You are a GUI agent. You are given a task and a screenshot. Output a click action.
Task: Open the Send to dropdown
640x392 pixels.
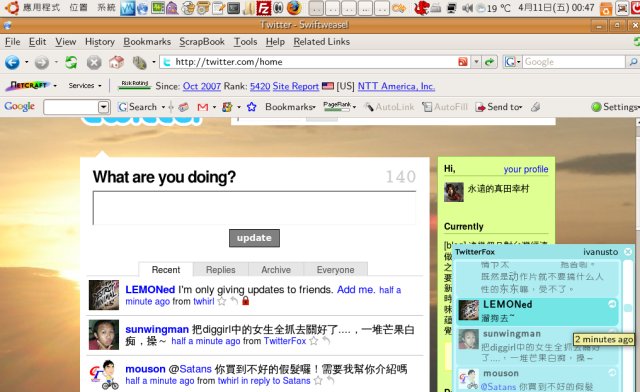coord(499,107)
